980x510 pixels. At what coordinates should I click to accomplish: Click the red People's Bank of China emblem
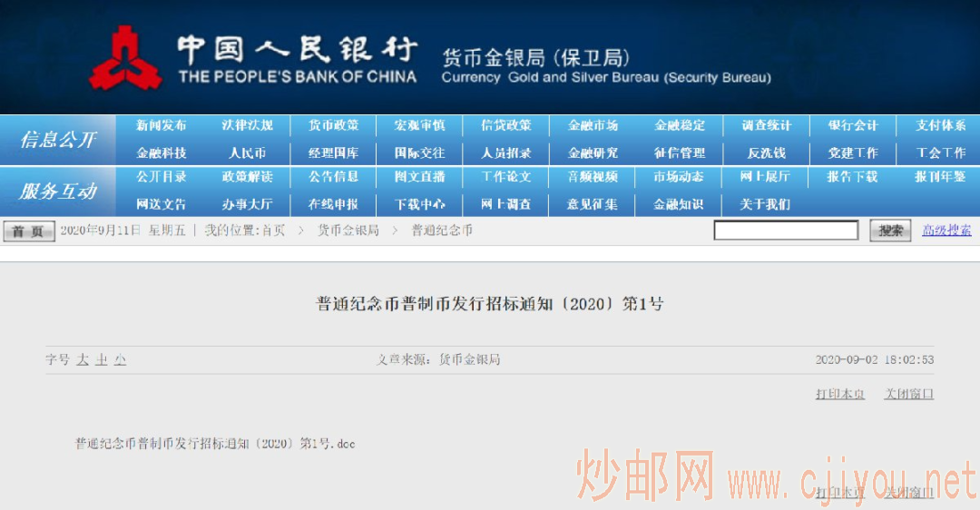click(125, 58)
